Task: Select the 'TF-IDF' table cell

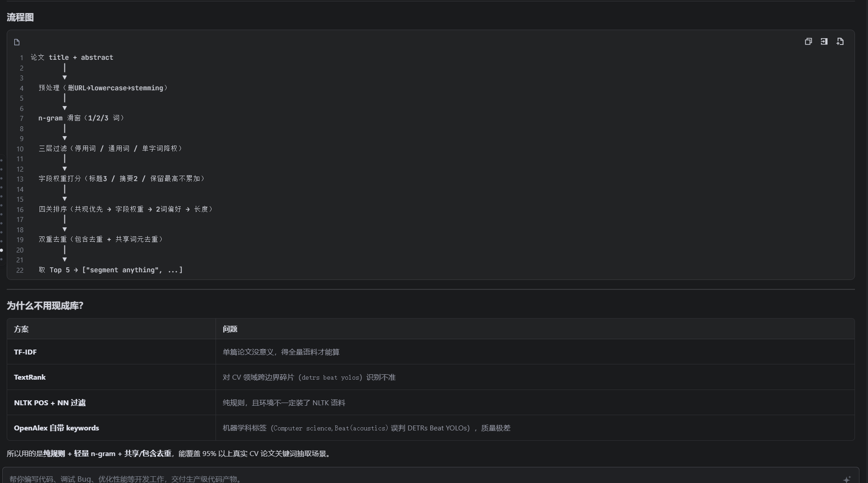Action: (x=111, y=352)
